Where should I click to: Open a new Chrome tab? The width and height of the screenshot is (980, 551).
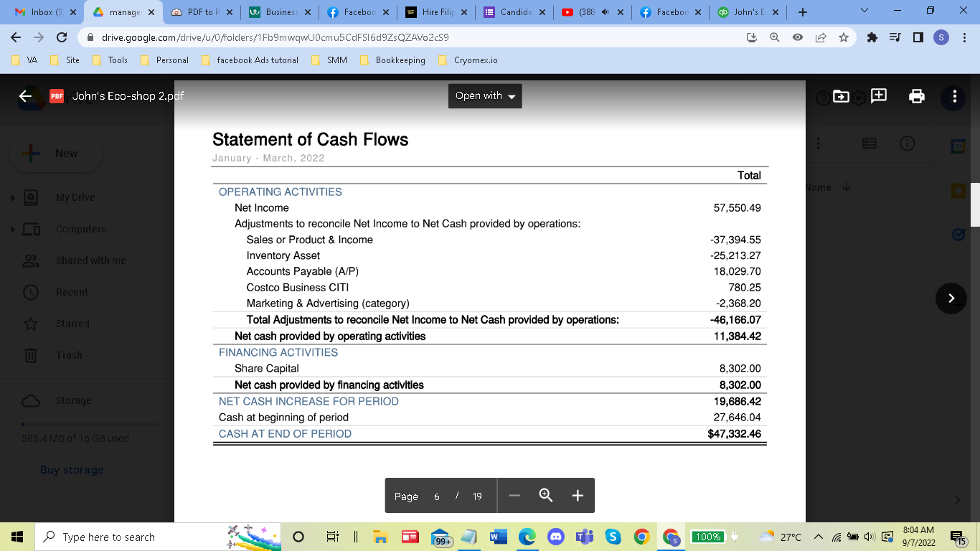pos(802,12)
